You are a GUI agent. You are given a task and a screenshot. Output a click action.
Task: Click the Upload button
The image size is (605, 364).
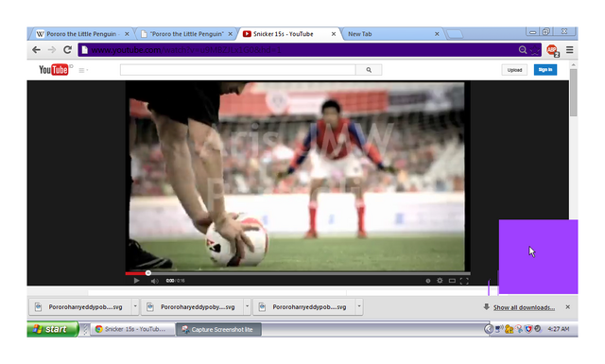514,70
